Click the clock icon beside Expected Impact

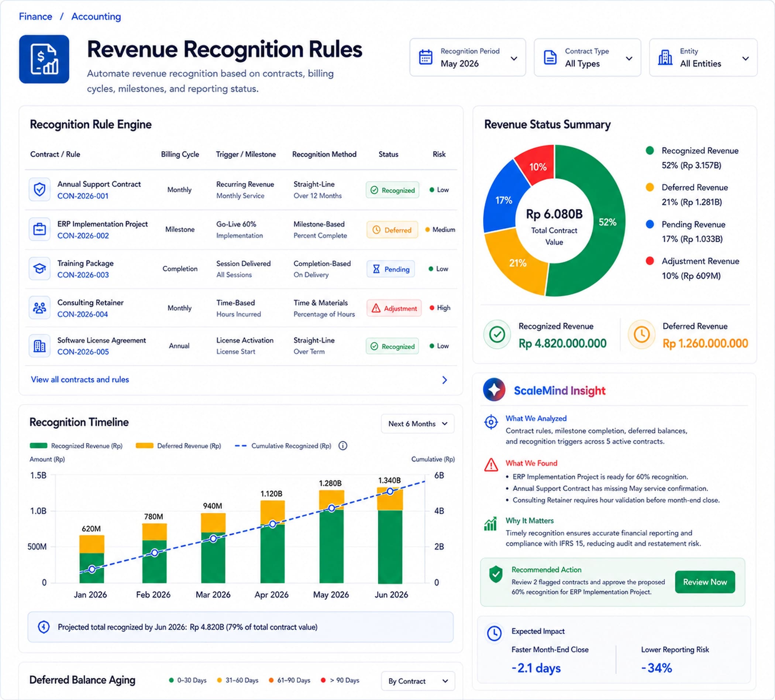click(x=495, y=634)
